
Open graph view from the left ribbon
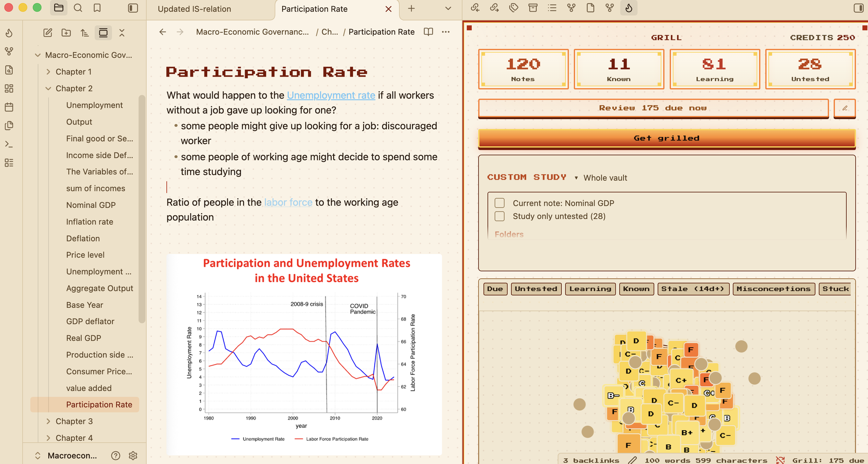click(9, 51)
